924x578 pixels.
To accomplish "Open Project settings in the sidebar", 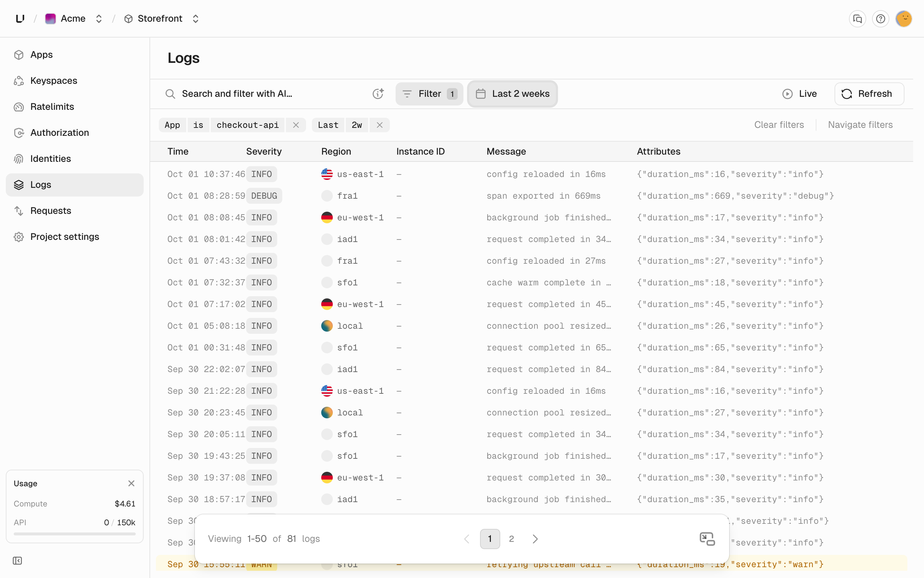I will (74, 237).
